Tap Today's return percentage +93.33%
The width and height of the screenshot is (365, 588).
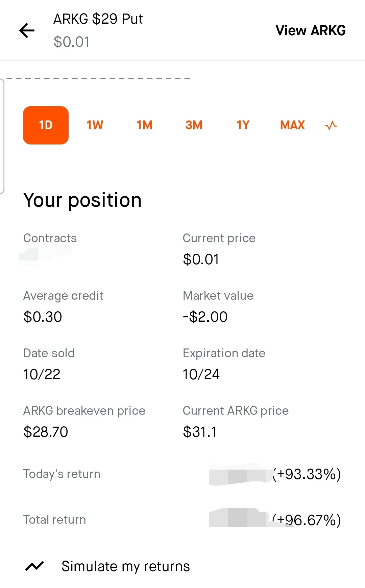[307, 474]
